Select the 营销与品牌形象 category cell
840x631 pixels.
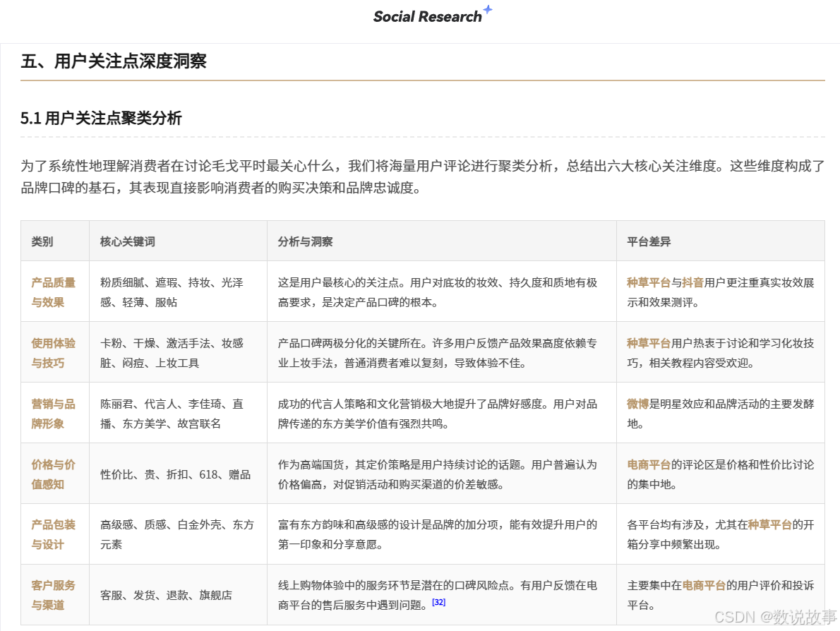click(54, 413)
